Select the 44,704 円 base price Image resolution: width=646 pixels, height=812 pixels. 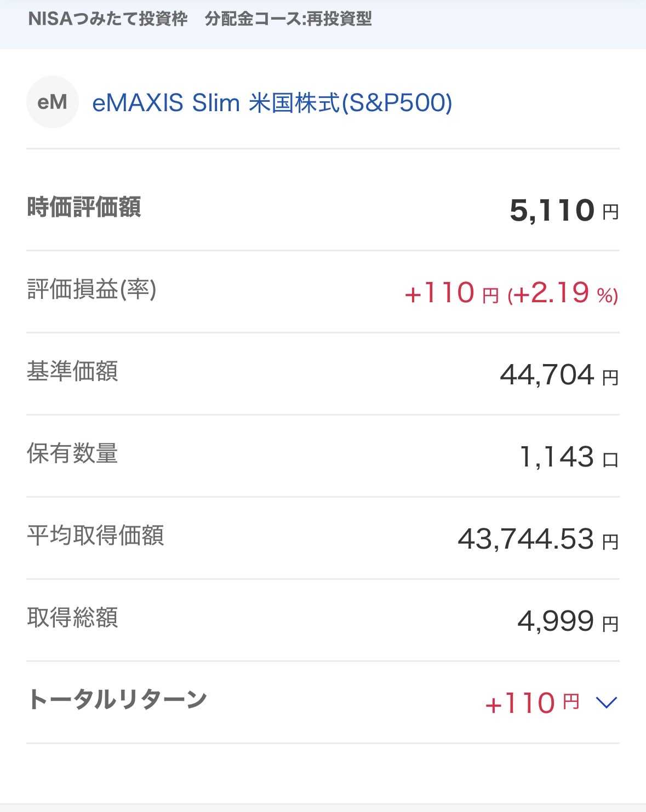click(x=559, y=375)
